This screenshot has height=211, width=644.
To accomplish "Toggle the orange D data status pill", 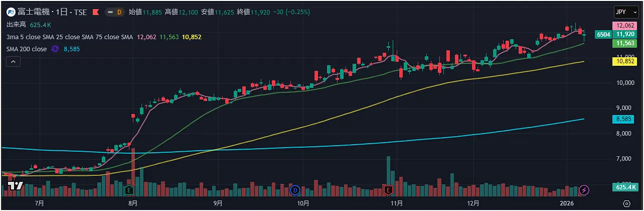I will point(115,12).
